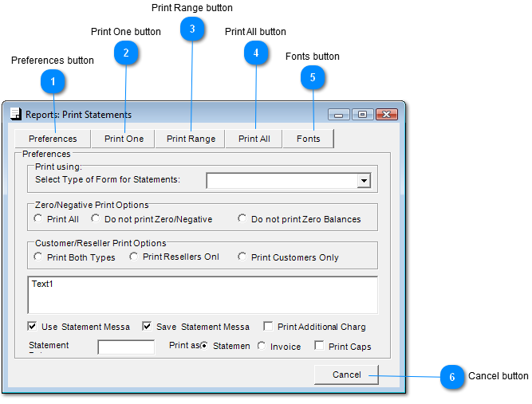This screenshot has width=532, height=404.
Task: Click the Reports window title icon
Action: tap(16, 114)
